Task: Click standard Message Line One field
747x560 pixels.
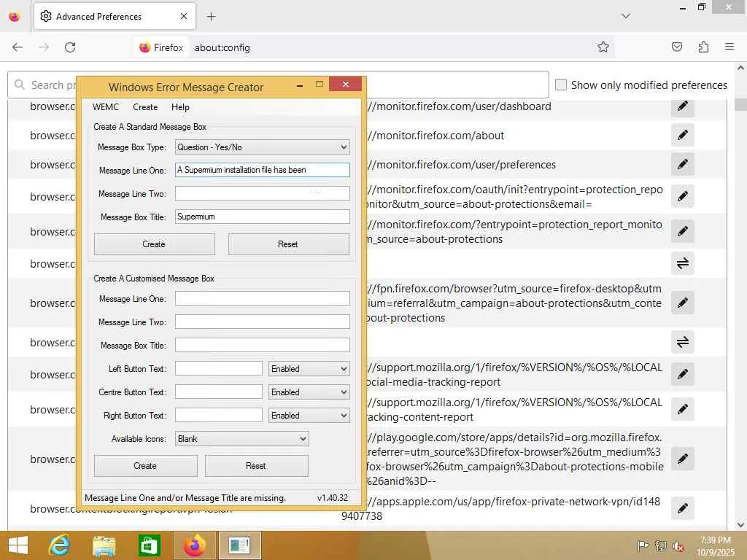Action: (262, 170)
